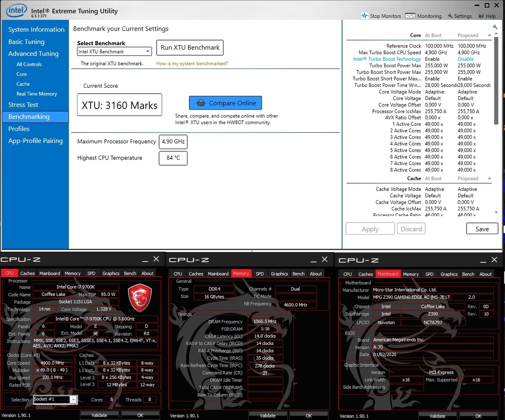Click the Compare Online button
Image resolution: width=505 pixels, height=420 pixels.
(225, 103)
